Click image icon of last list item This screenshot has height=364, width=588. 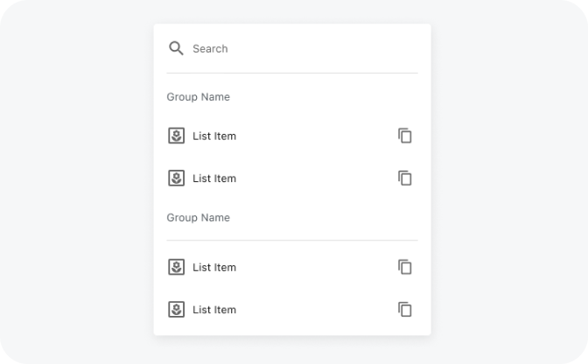pos(176,310)
